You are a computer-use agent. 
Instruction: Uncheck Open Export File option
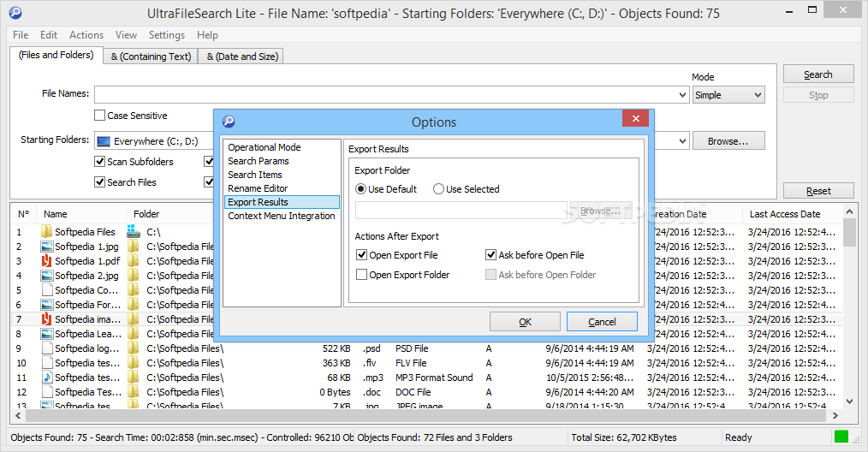click(x=361, y=255)
